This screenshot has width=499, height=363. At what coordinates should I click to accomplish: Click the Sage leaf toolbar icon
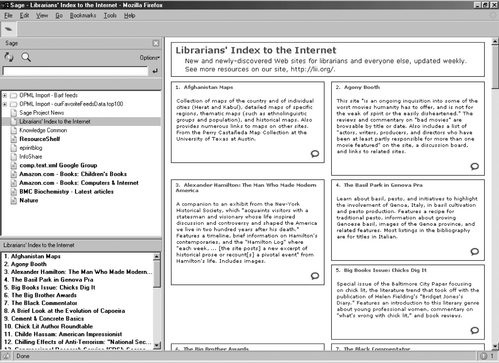(x=9, y=29)
